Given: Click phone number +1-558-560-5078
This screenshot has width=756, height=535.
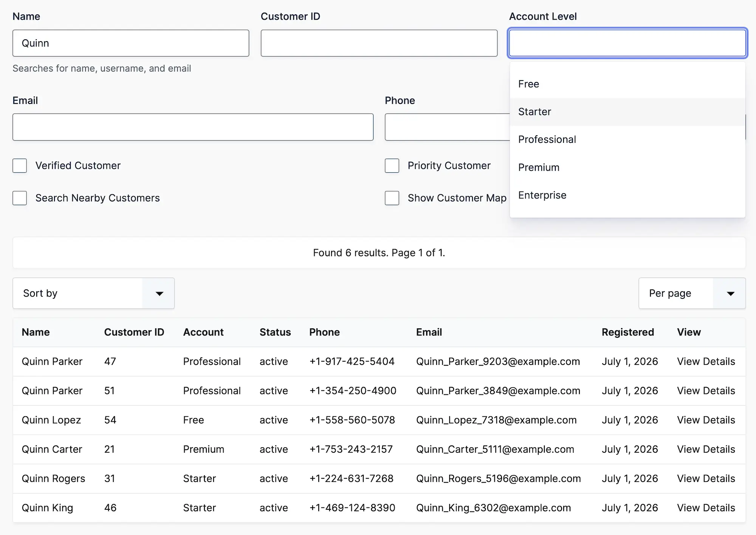Looking at the screenshot, I should point(352,420).
